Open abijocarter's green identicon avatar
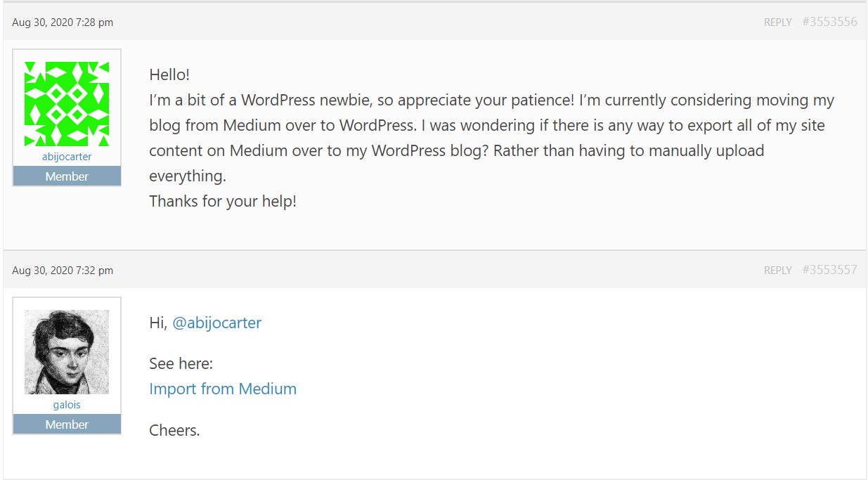The width and height of the screenshot is (868, 480). (x=67, y=104)
